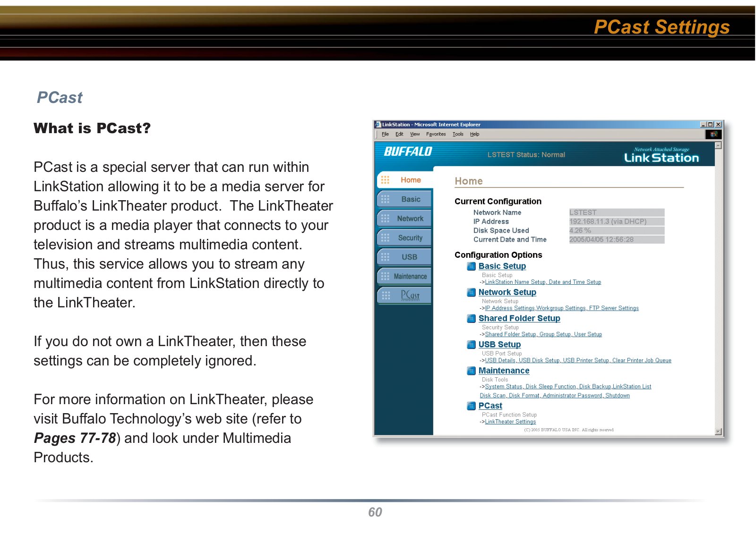Image resolution: width=756 pixels, height=534 pixels.
Task: Open System Status, Disk Sleep Function link
Action: pos(568,387)
